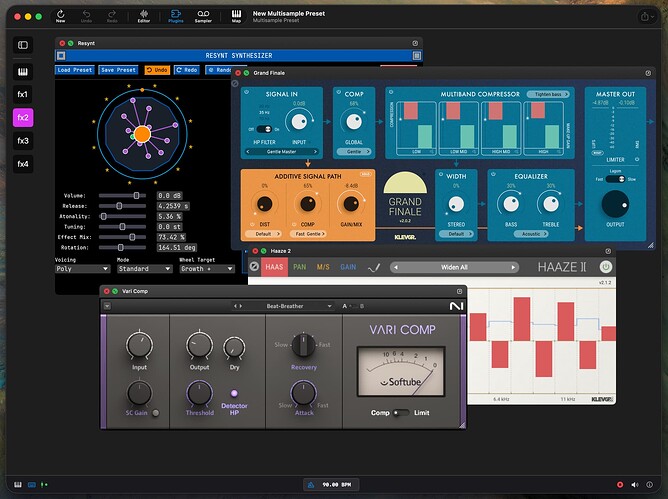Toggle the Limiter Fast/Slow switch
668x499 pixels.
(x=616, y=179)
